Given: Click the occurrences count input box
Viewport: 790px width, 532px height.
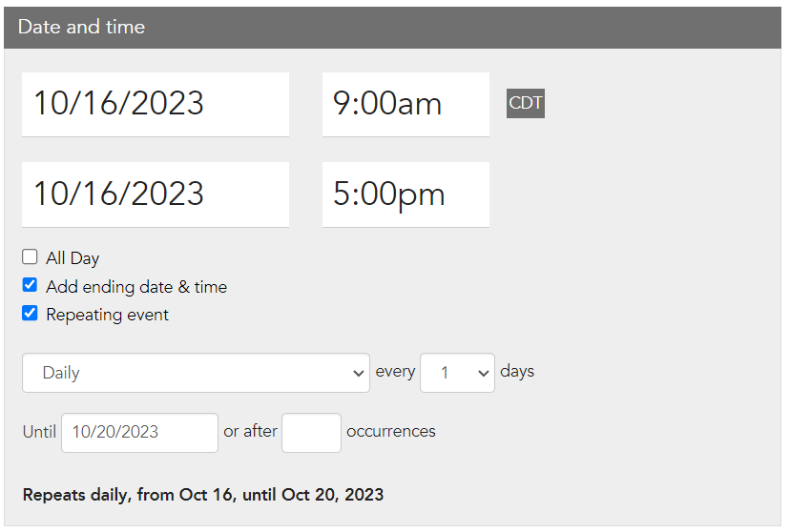Looking at the screenshot, I should click(x=311, y=432).
